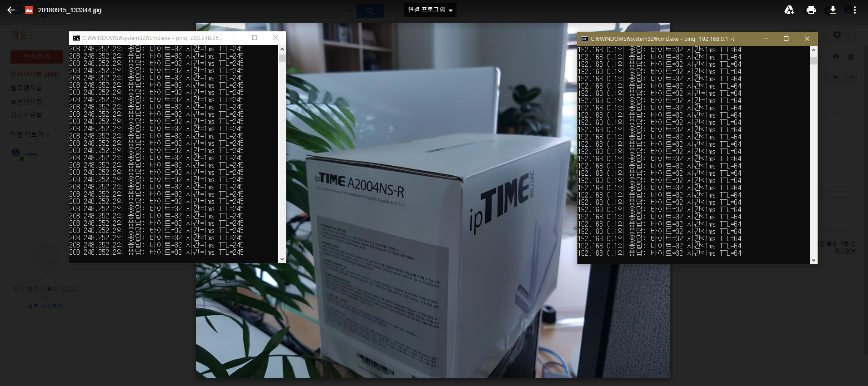Click the 세부정보 details link
This screenshot has height=386, width=868.
(845, 250)
